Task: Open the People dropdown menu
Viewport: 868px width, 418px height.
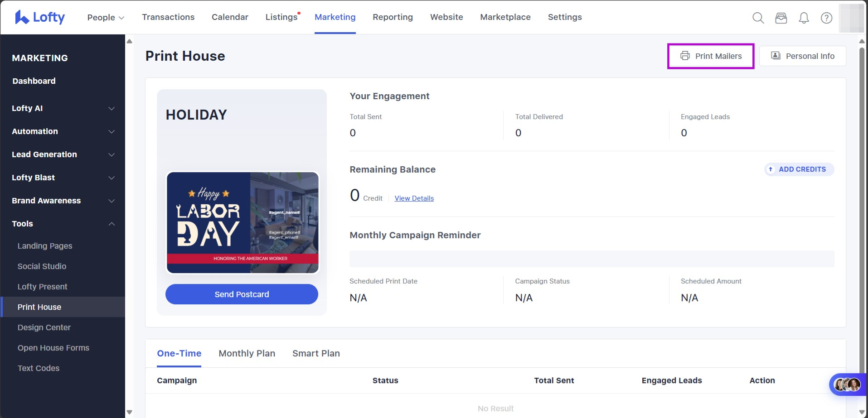Action: [106, 17]
